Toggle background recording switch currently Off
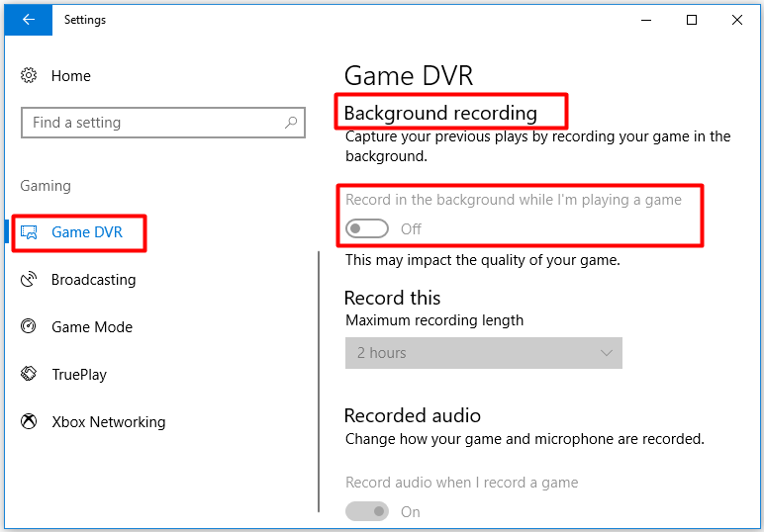 [x=367, y=228]
